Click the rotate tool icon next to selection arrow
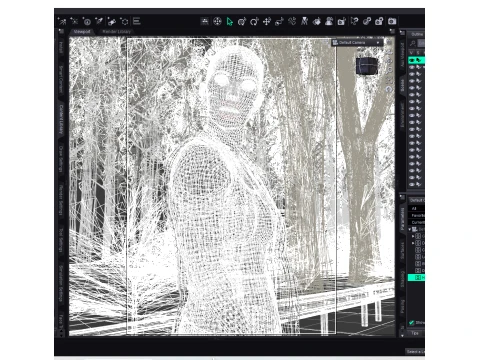The height and width of the screenshot is (360, 480). point(242,22)
